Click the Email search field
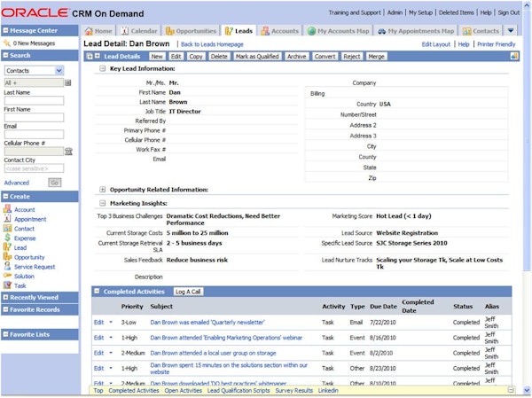Screen dimensions: 532x398 (x=34, y=135)
